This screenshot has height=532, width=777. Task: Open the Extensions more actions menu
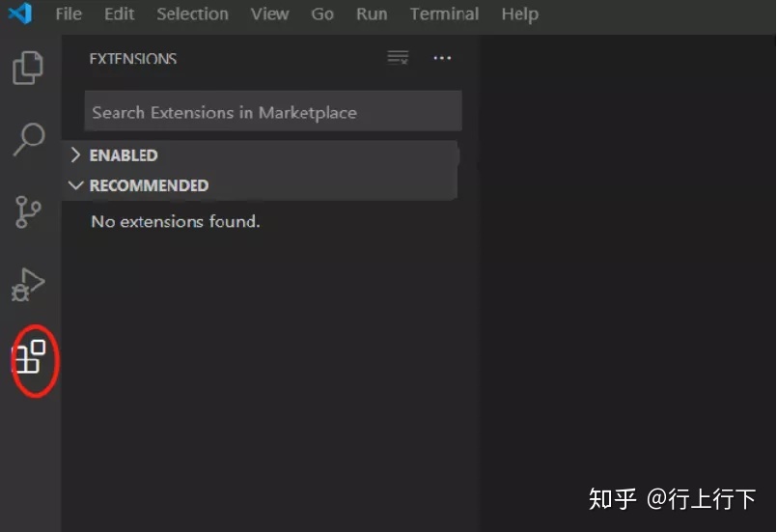point(442,58)
